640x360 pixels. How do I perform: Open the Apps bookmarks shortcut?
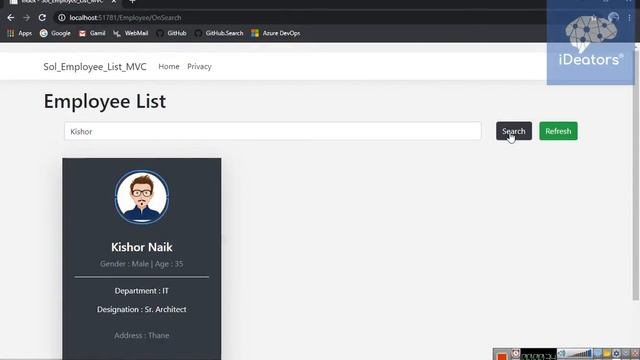point(19,33)
